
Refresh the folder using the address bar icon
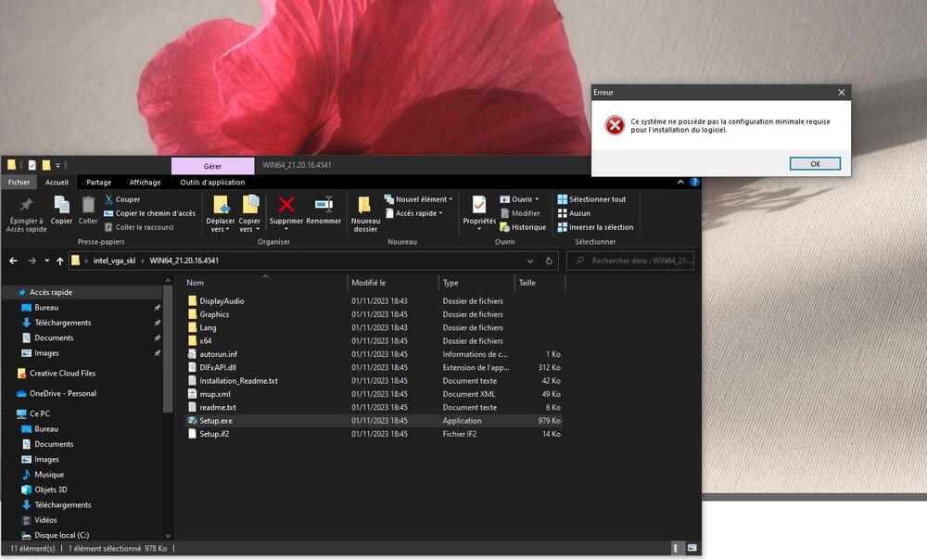[x=549, y=261]
